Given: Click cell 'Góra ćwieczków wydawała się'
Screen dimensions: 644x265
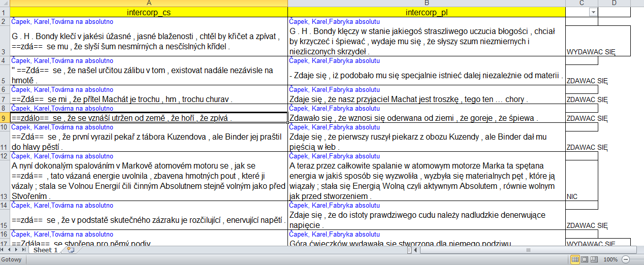Looking at the screenshot, I should pyautogui.click(x=427, y=243).
